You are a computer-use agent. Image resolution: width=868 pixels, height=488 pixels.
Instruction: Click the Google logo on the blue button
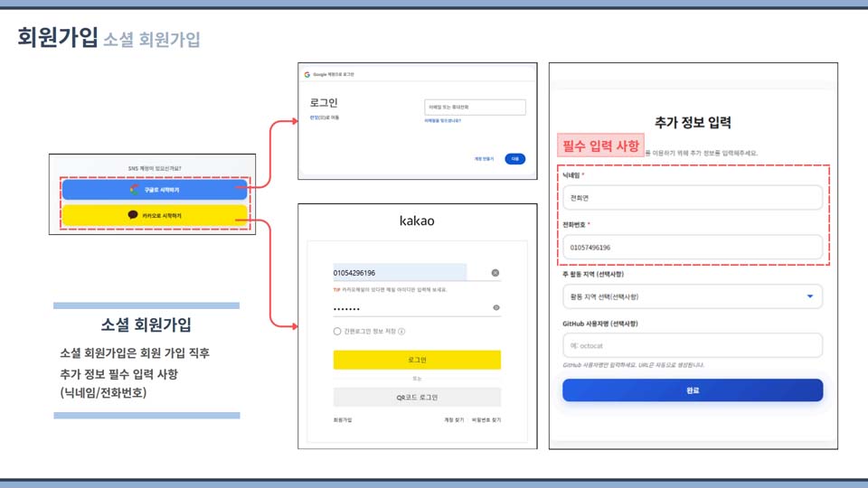click(134, 190)
